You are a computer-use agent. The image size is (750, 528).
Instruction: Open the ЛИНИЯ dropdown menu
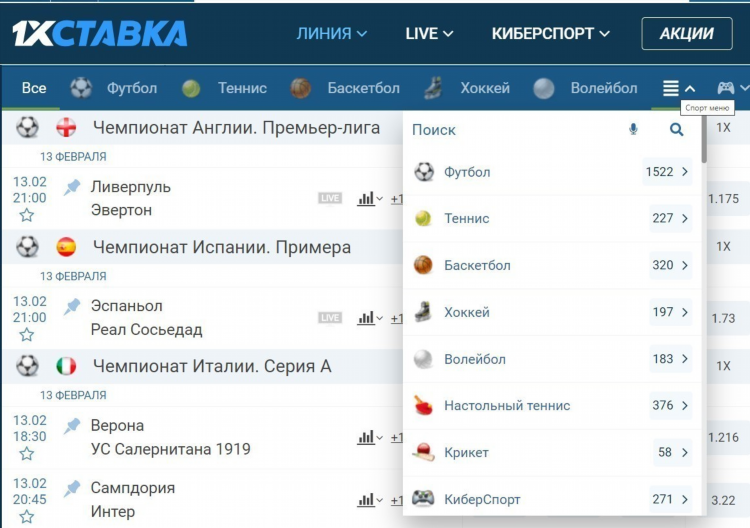(331, 33)
